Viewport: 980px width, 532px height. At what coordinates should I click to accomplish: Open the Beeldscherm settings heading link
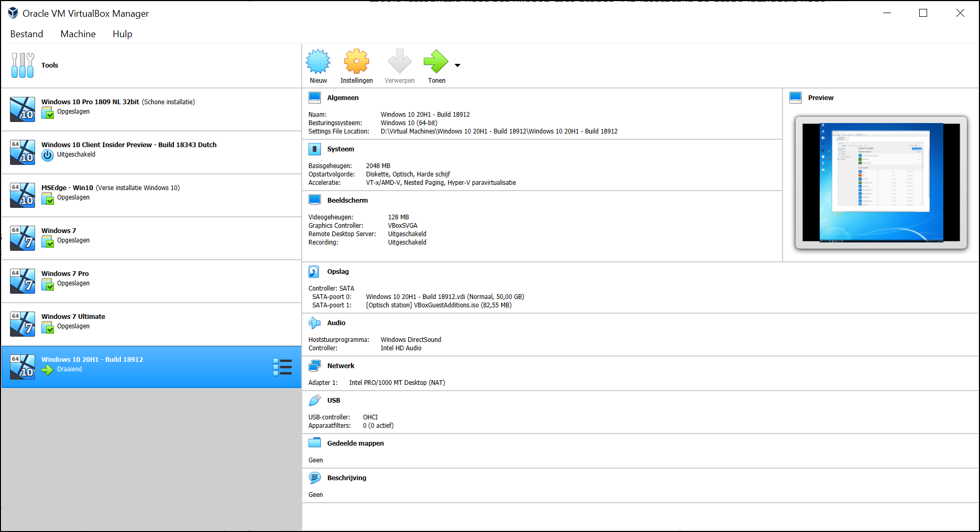[x=347, y=201]
